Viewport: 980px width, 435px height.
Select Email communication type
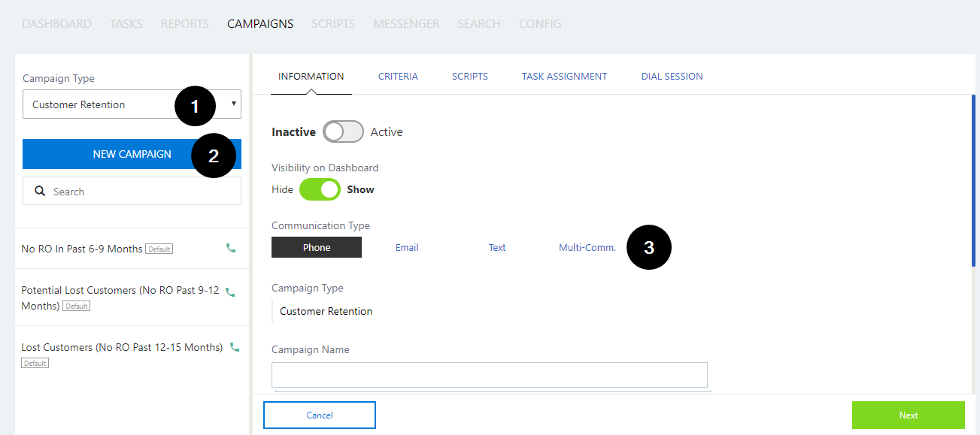(407, 247)
